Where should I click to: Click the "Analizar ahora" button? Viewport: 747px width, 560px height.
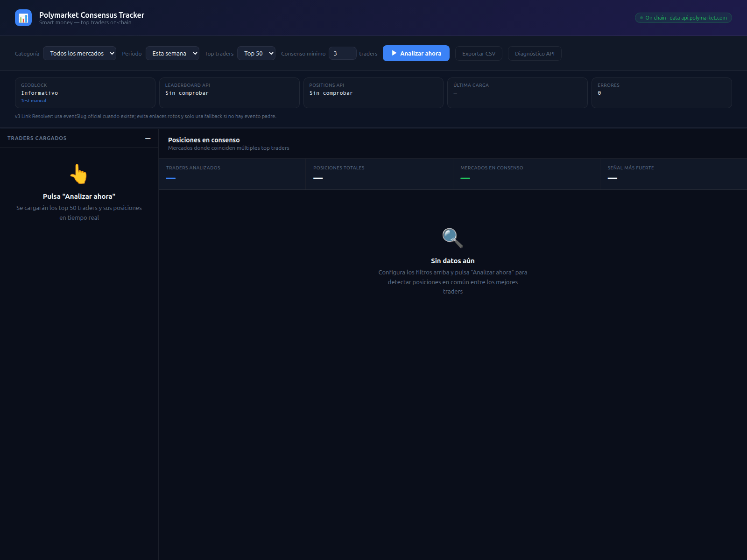pos(416,53)
